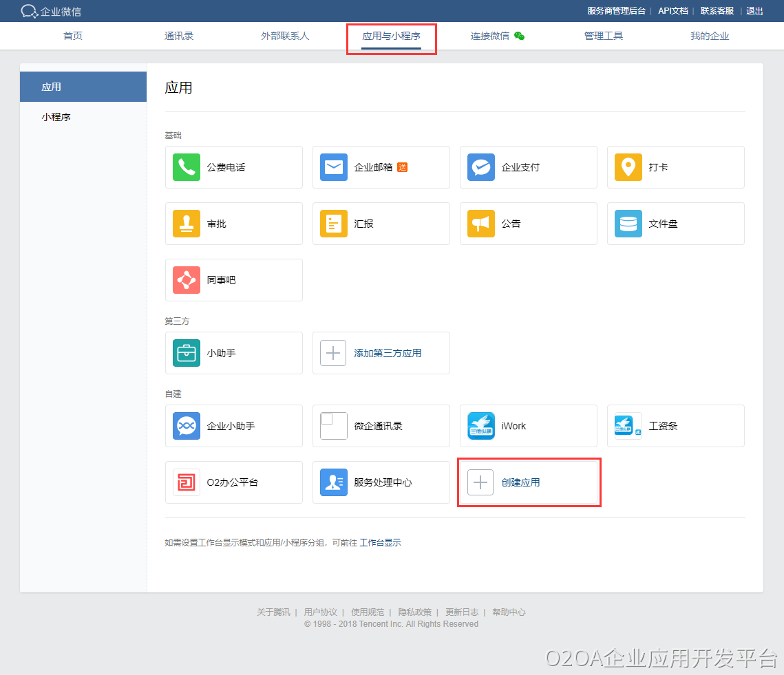The image size is (784, 675).
Task: Select 小程序 in the left sidebar
Action: (56, 117)
